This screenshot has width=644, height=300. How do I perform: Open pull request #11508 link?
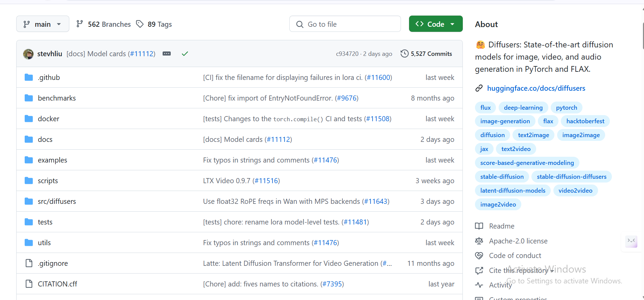point(378,119)
